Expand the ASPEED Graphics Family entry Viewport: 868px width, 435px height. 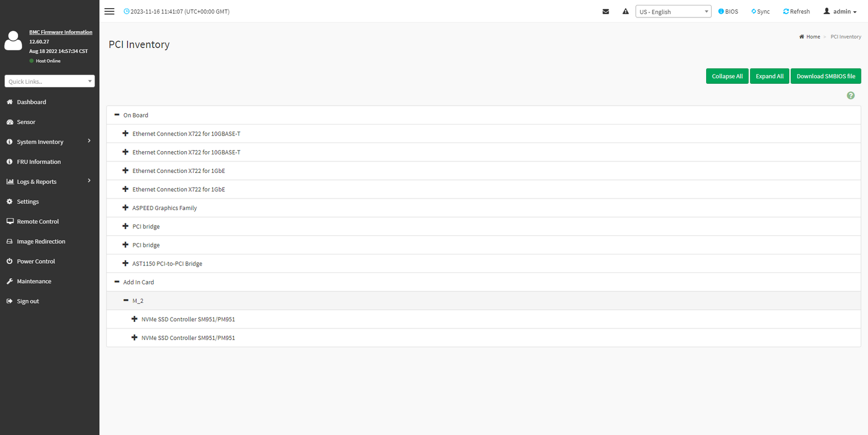coord(125,208)
